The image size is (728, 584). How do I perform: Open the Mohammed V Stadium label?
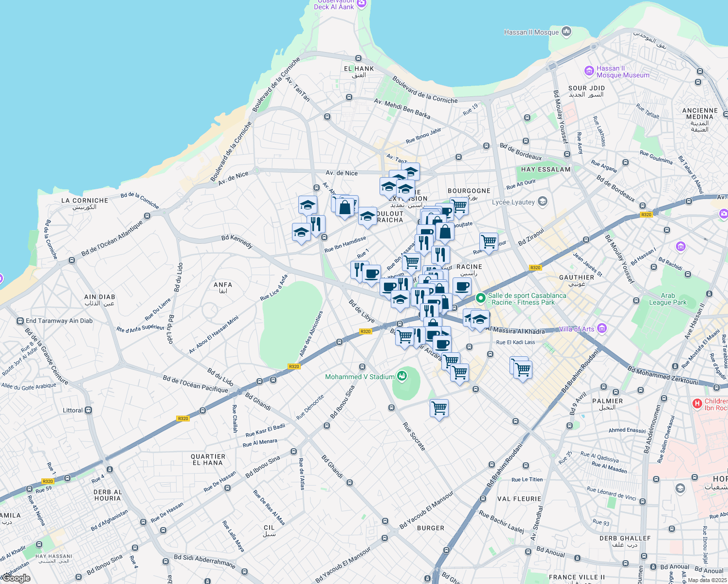point(360,377)
